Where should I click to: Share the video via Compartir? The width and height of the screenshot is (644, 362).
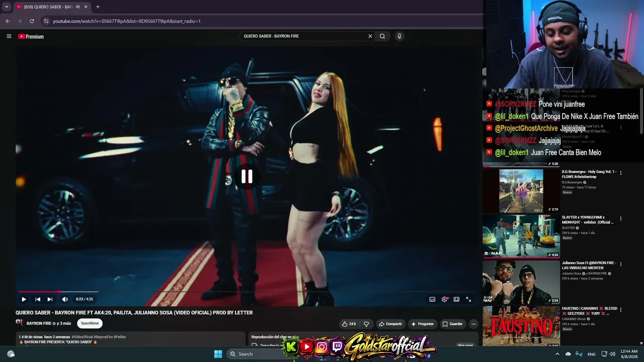[390, 324]
